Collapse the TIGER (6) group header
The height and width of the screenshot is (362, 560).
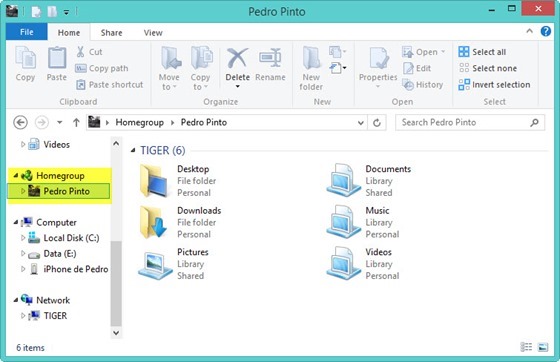point(133,150)
